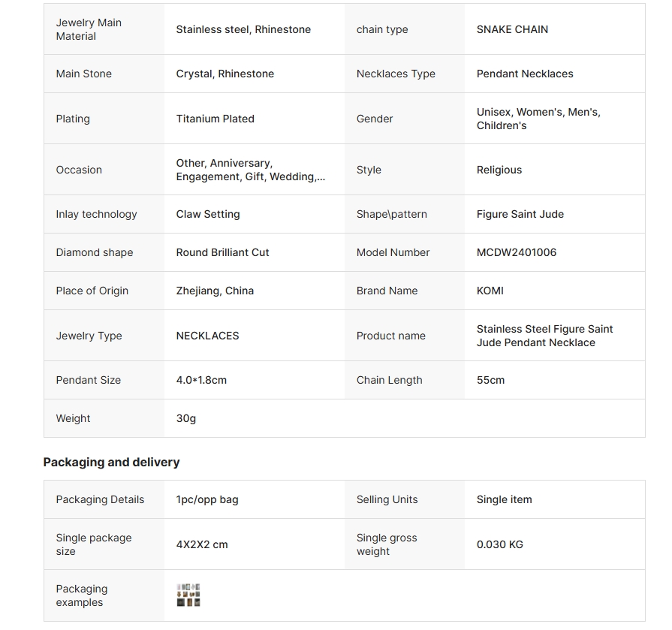672x630 pixels.
Task: Click the Packaging and delivery heading
Action: (x=111, y=462)
